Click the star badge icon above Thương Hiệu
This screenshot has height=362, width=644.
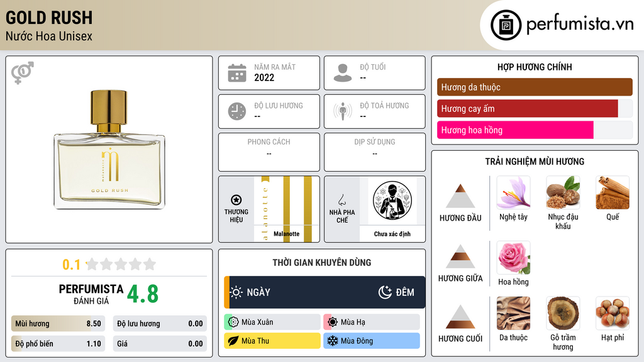(236, 200)
